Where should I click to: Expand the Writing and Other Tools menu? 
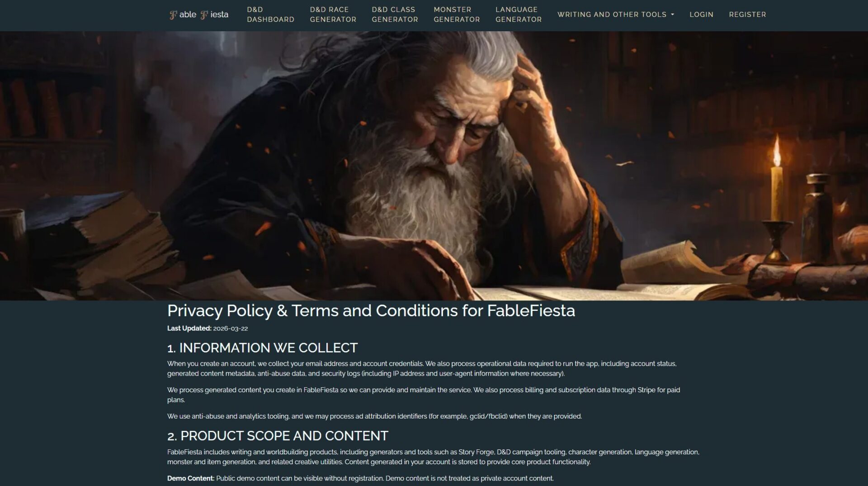click(612, 14)
